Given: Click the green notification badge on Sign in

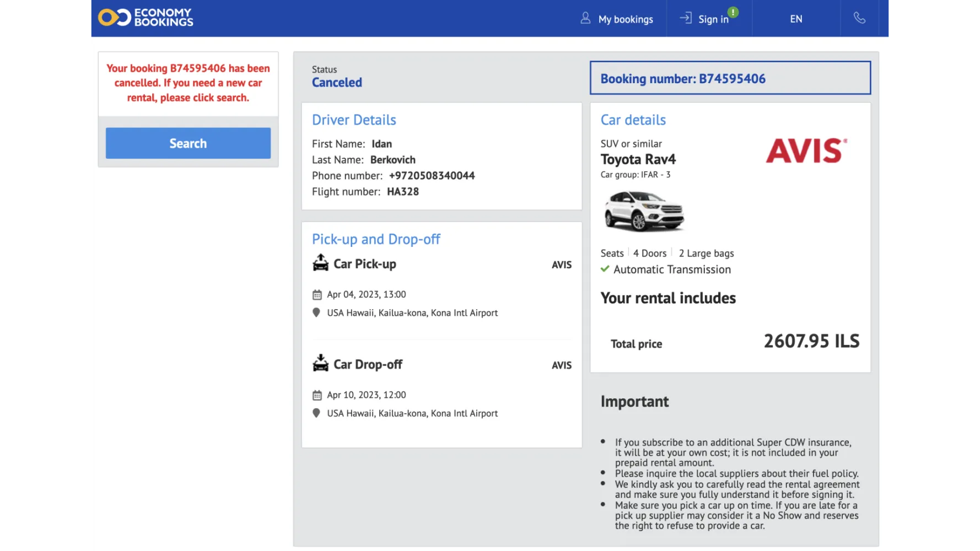Looking at the screenshot, I should [x=733, y=12].
